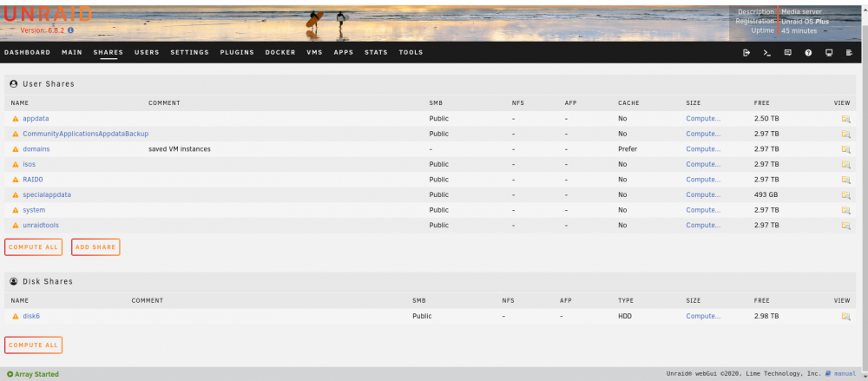Open the view icon for specialappdata
Screen dimensions: 868x381
point(845,195)
